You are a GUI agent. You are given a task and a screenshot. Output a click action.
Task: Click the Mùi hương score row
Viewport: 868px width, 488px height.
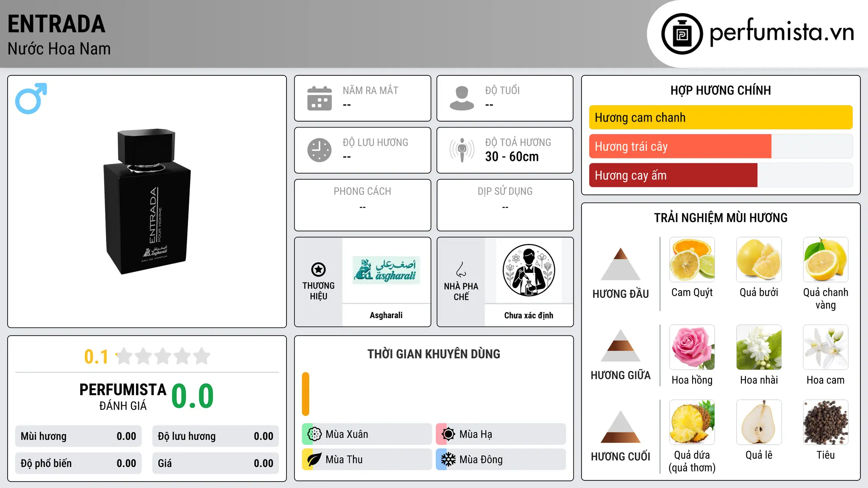coord(78,436)
